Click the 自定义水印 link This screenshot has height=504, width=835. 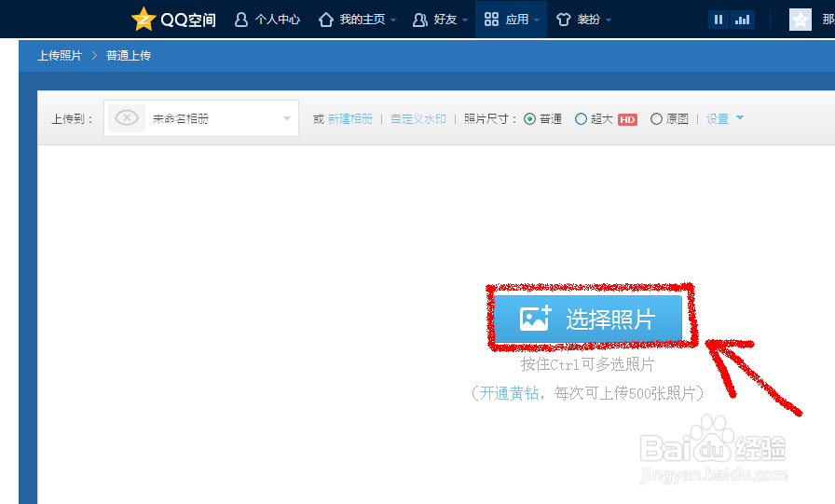tap(418, 118)
